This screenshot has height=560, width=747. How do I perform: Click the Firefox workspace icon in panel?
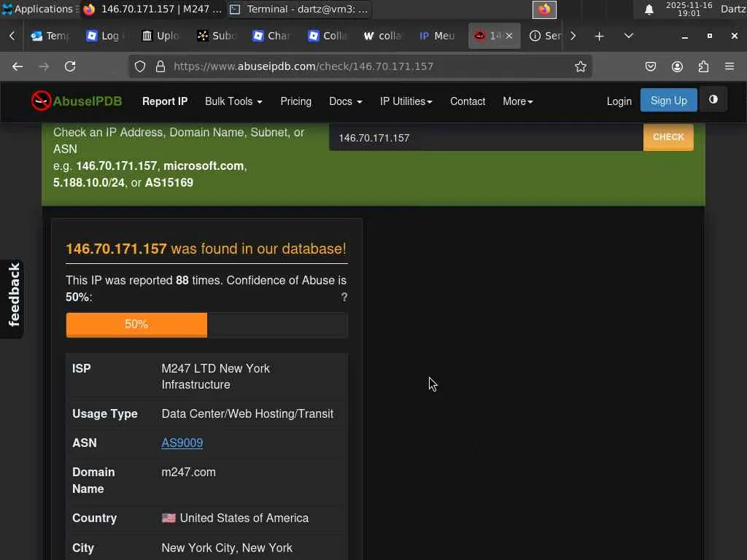544,9
